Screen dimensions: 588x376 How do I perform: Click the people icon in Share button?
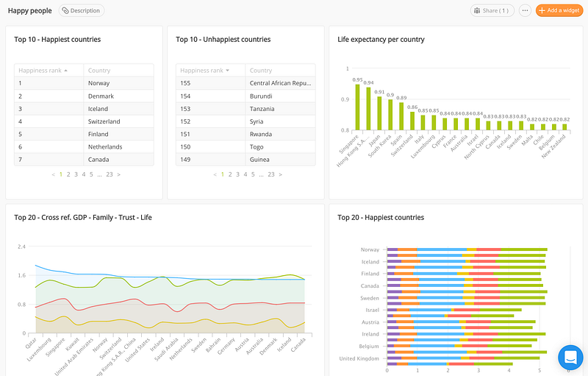click(x=477, y=10)
